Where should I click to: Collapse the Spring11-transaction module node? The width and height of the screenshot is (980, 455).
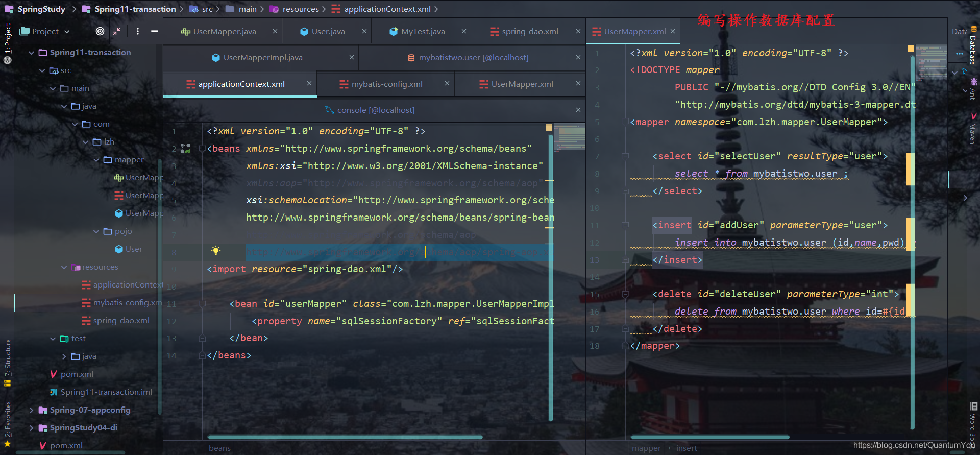(32, 53)
